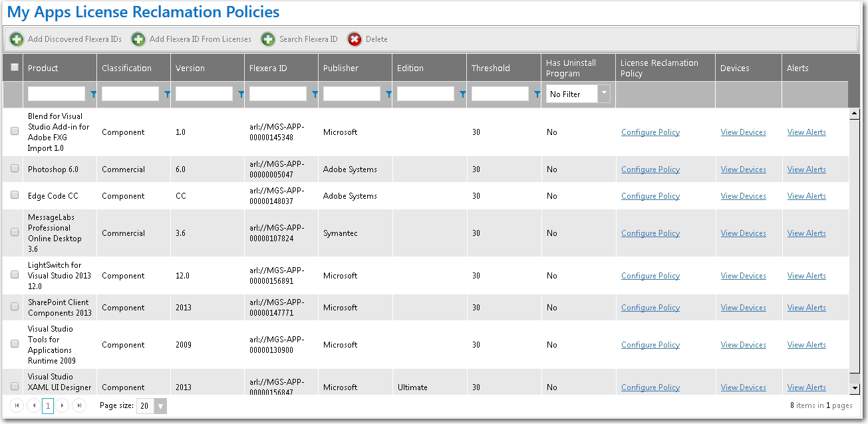868x424 pixels.
Task: Click View Devices for Blend for Visual Studio
Action: point(744,132)
